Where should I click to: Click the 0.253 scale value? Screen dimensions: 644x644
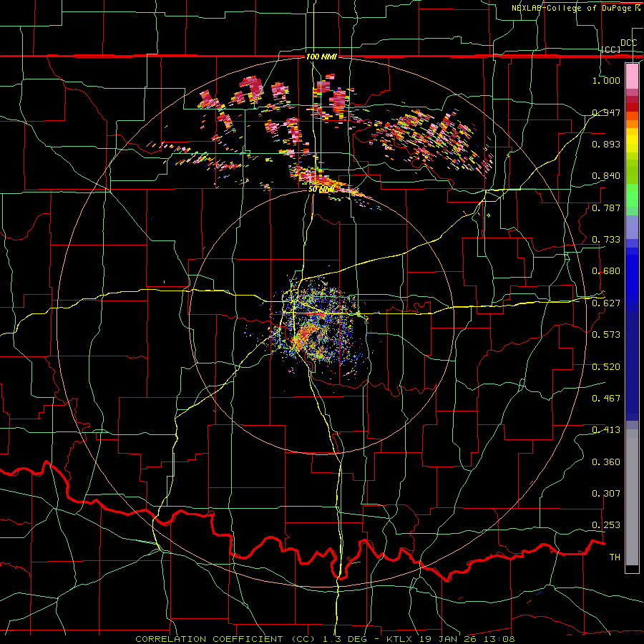(x=606, y=525)
